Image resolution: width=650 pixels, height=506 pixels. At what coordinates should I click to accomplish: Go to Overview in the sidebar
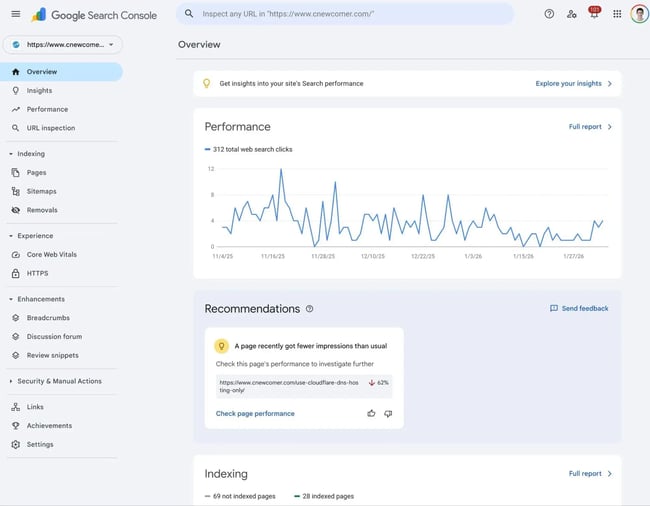61,72
